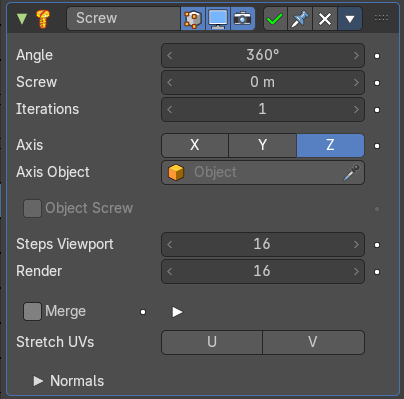Enable the Object Screw checkbox
Screen dimensions: 404x399
coord(32,208)
